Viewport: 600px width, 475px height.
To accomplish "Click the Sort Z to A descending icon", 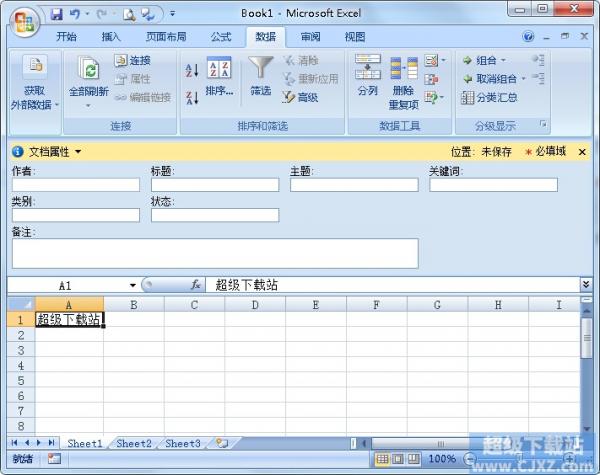I will click(x=192, y=98).
